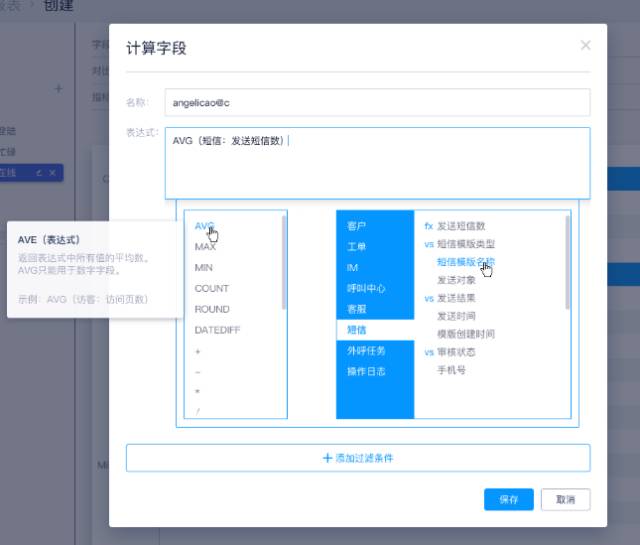The width and height of the screenshot is (640, 545).
Task: Insert the plus operator
Action: pyautogui.click(x=198, y=351)
